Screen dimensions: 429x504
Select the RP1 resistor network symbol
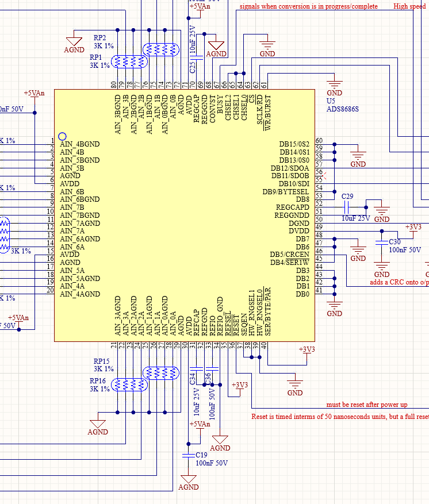[x=129, y=61]
